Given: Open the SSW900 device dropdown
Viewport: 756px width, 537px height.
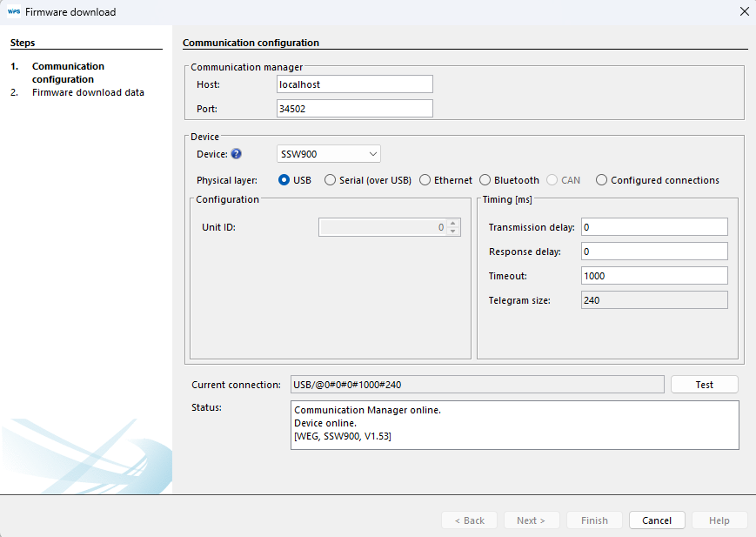Looking at the screenshot, I should tap(328, 154).
